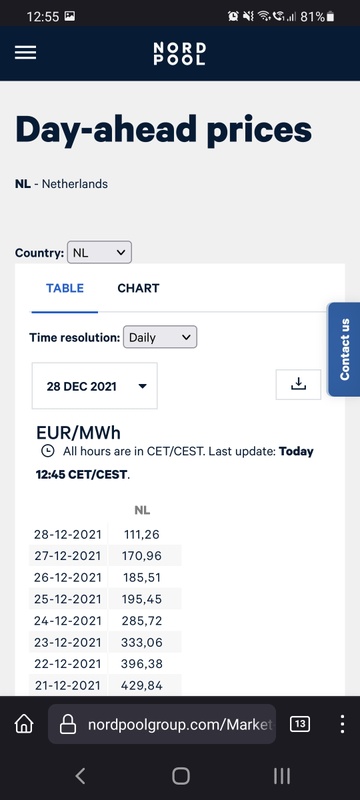Switch to the TABLE tab
The image size is (360, 800).
tap(65, 288)
